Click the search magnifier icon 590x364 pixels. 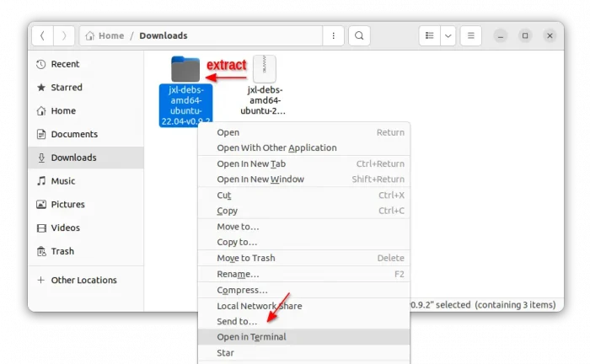359,35
